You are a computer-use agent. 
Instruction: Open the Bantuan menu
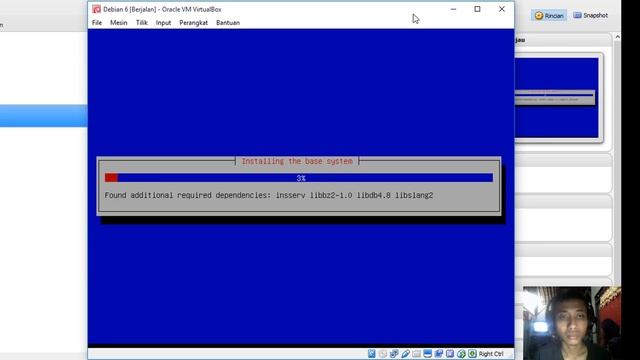pos(228,23)
